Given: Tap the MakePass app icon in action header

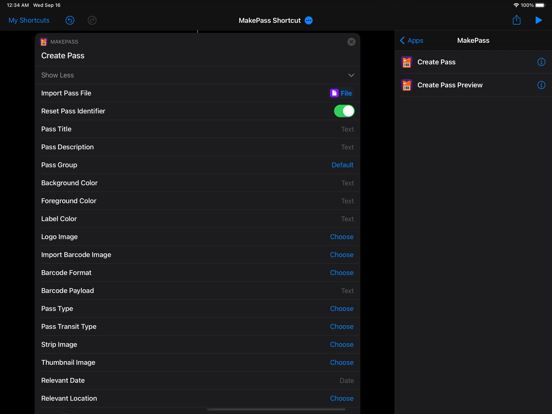Looking at the screenshot, I should [x=44, y=42].
